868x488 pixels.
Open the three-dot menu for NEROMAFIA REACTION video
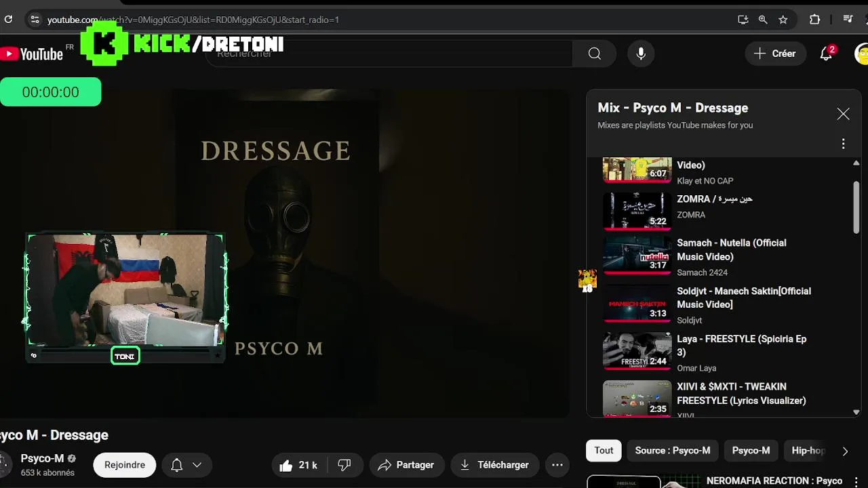point(856,482)
